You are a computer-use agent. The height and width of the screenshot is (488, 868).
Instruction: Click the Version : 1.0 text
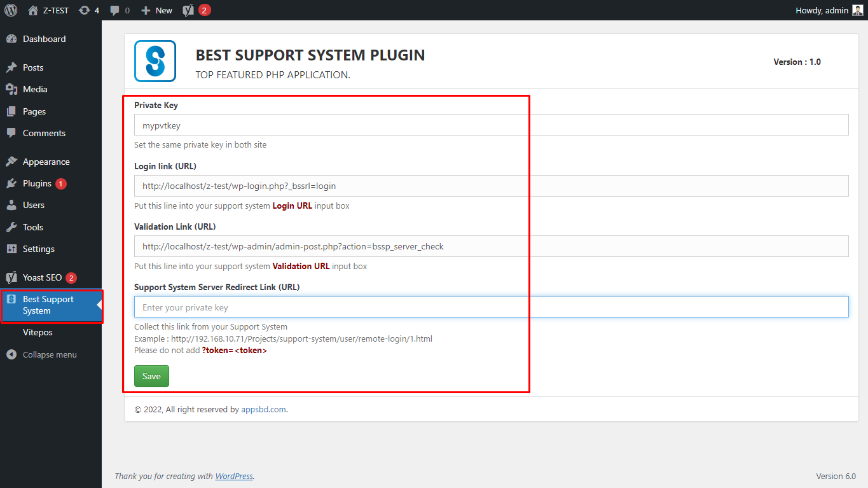pyautogui.click(x=797, y=62)
